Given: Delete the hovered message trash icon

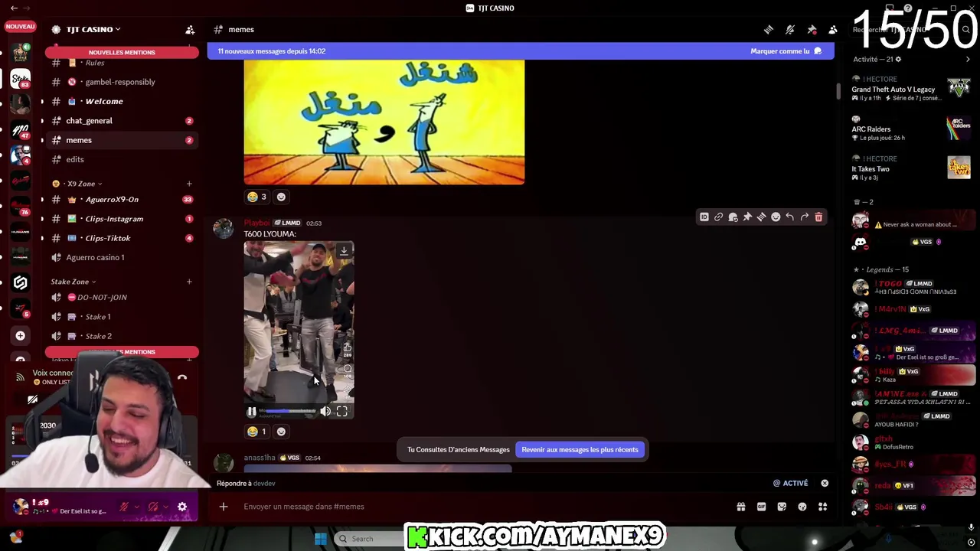Looking at the screenshot, I should (x=818, y=217).
